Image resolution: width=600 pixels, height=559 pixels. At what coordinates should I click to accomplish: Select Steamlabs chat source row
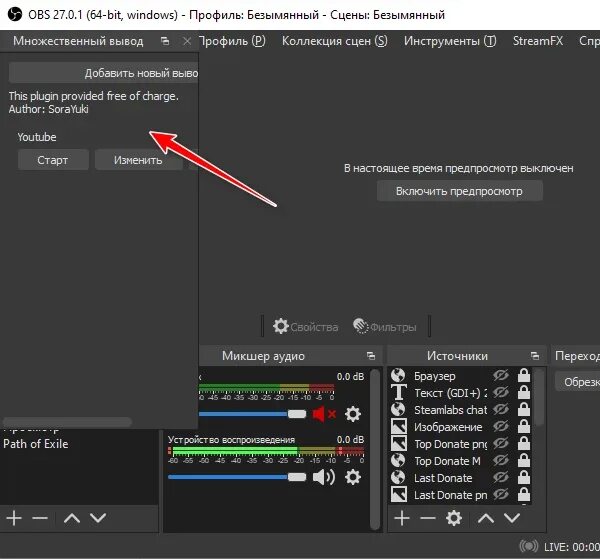[x=461, y=409]
